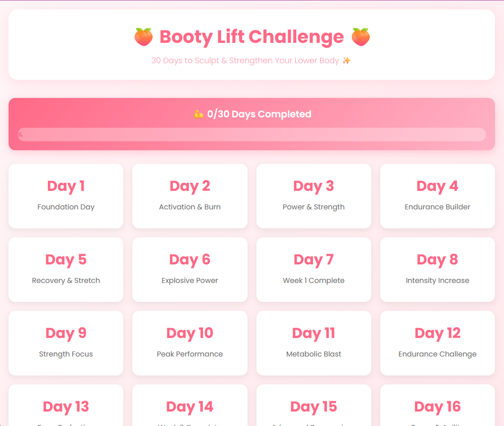Select the Day 9 Strength Focus card
The width and height of the screenshot is (504, 426).
(66, 343)
